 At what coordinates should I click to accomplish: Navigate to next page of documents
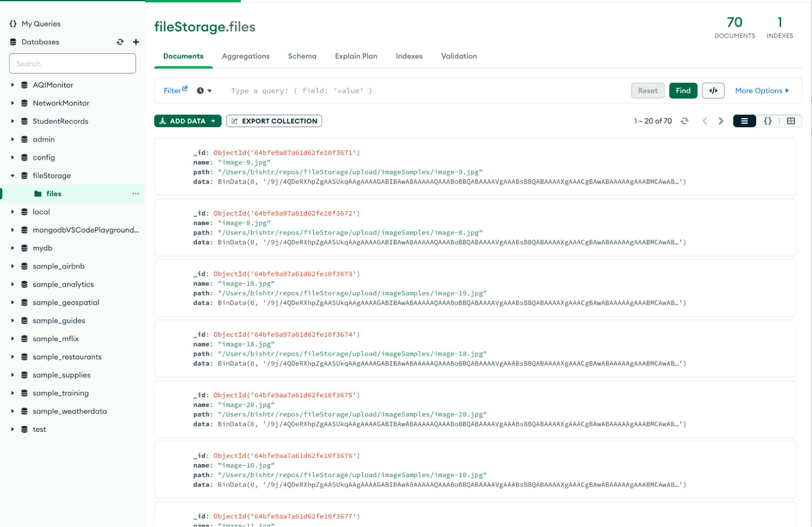(x=721, y=121)
